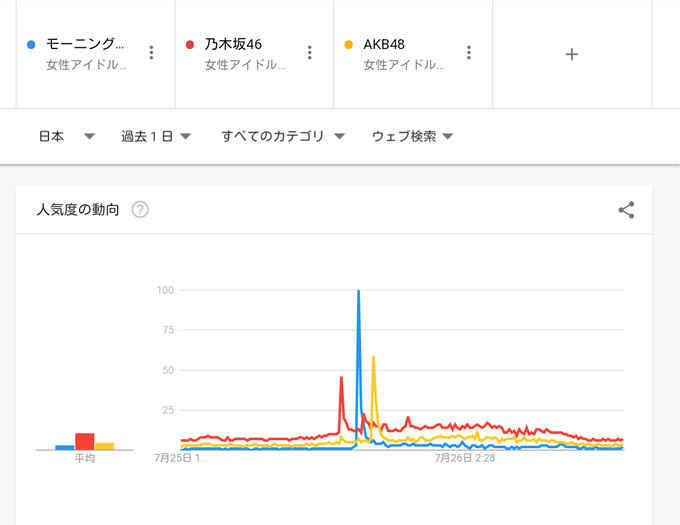This screenshot has height=525, width=680.
Task: Click the plus icon to add comparison
Action: point(572,54)
